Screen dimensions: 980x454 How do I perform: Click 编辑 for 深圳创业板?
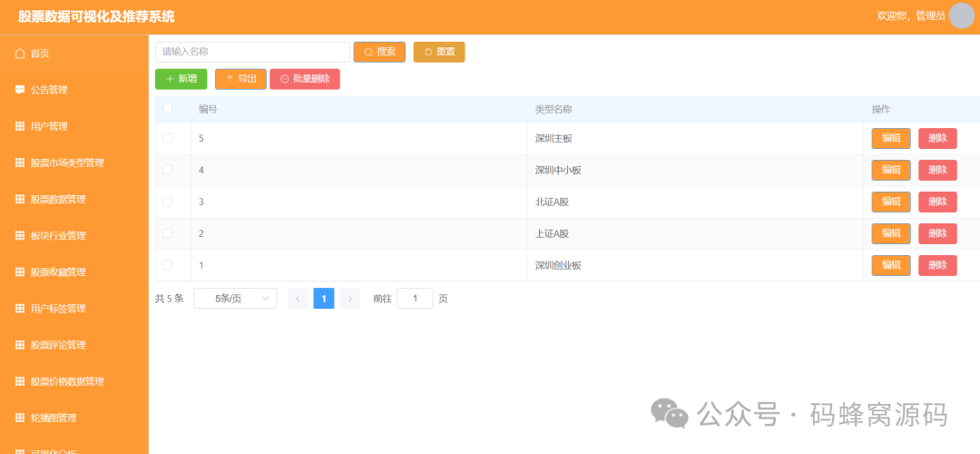coord(891,265)
